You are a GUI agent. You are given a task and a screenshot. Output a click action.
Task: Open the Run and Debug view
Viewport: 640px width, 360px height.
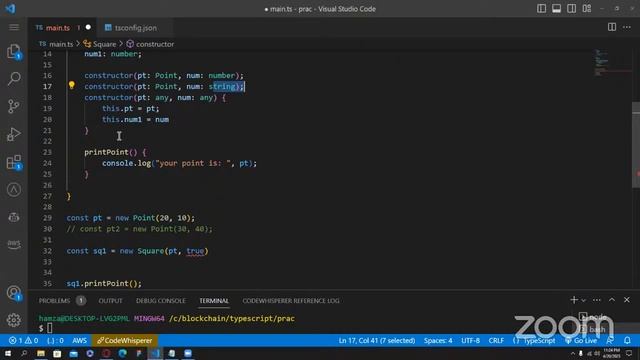14,134
